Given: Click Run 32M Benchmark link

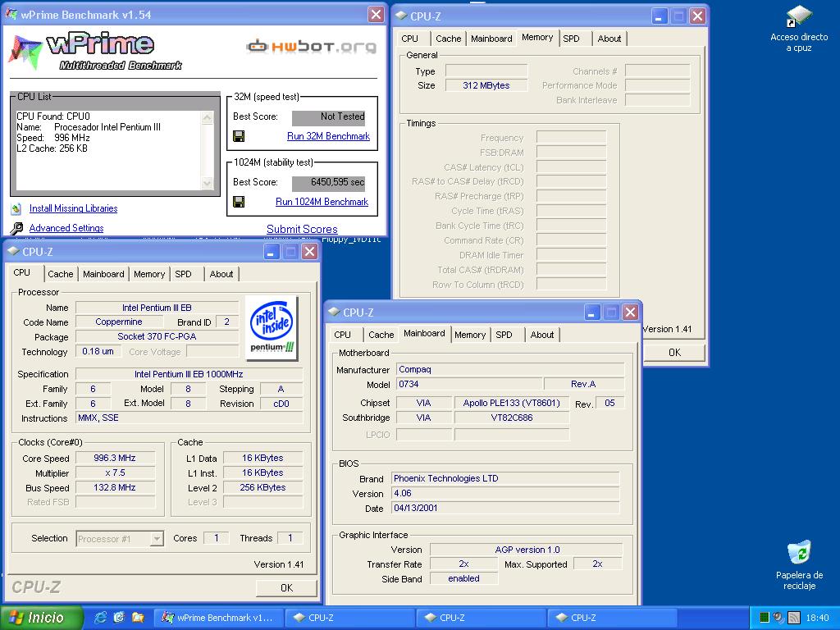Looking at the screenshot, I should point(328,136).
